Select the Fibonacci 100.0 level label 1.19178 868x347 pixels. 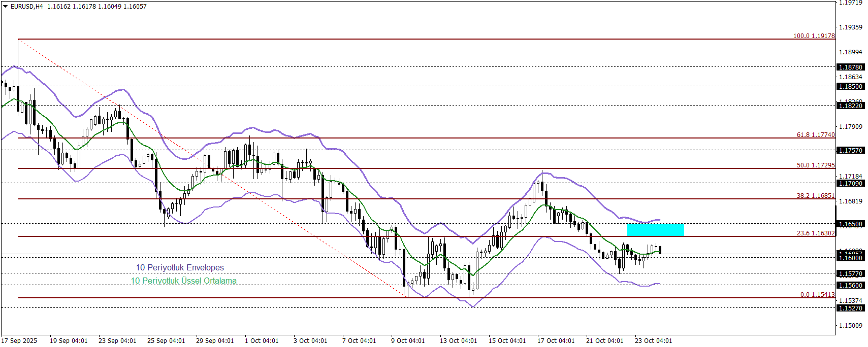pos(814,36)
